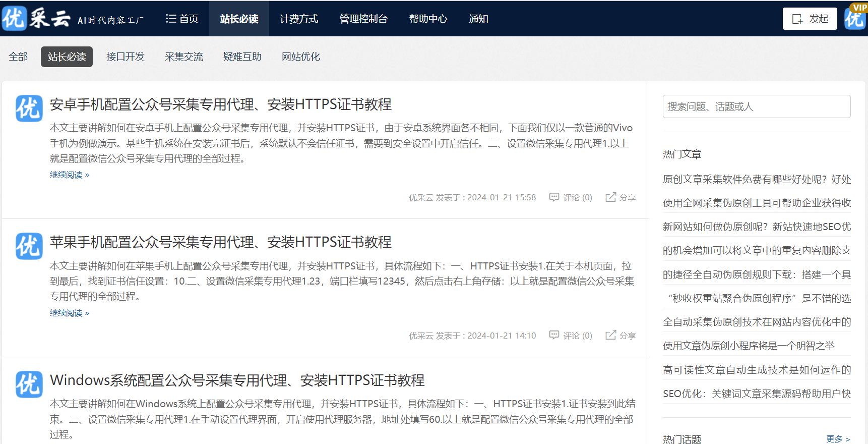Click 继续阅读 under the Android article
868x444 pixels.
[x=69, y=175]
